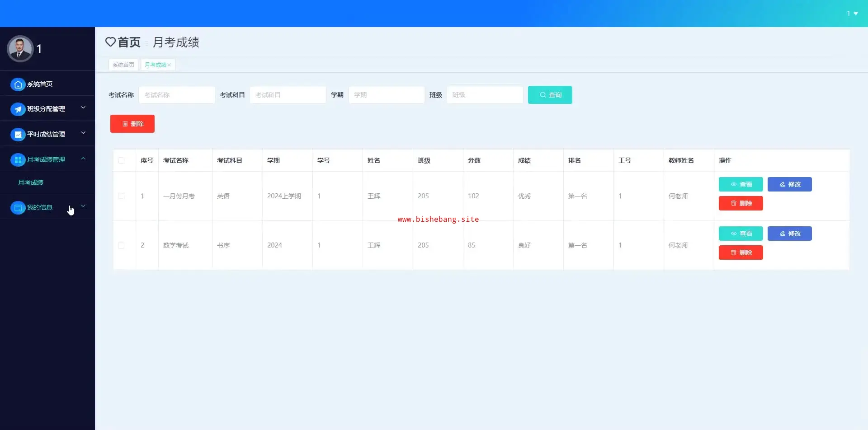Switch to the 月考成绩 page tab
868x430 pixels.
coord(158,65)
